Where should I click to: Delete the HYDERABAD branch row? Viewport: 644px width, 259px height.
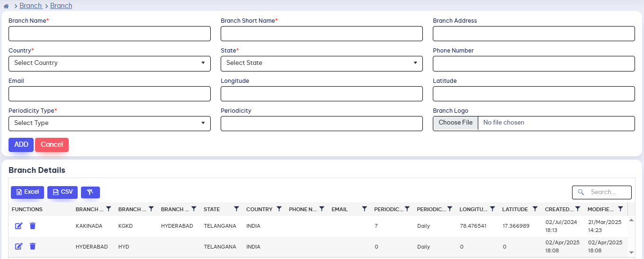[33, 246]
